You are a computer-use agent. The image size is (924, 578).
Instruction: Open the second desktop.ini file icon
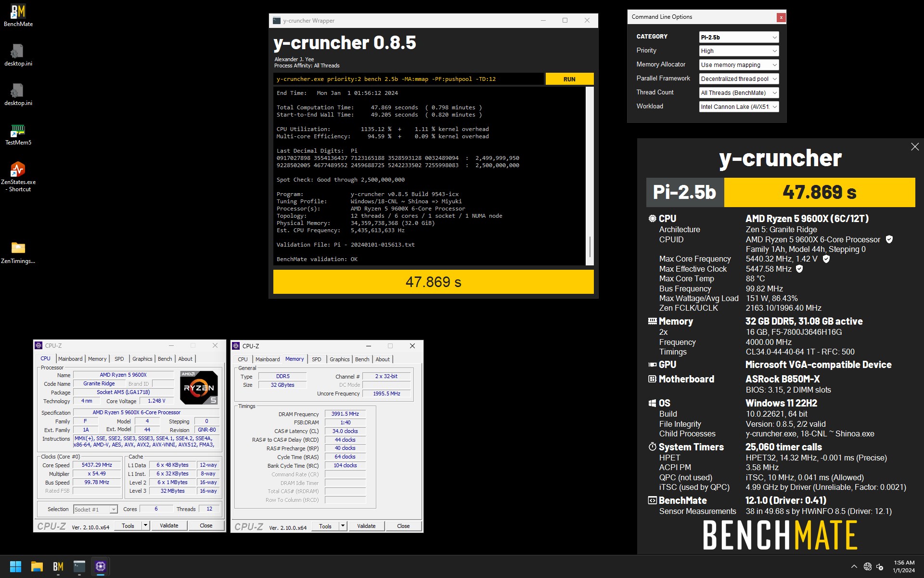[x=18, y=94]
